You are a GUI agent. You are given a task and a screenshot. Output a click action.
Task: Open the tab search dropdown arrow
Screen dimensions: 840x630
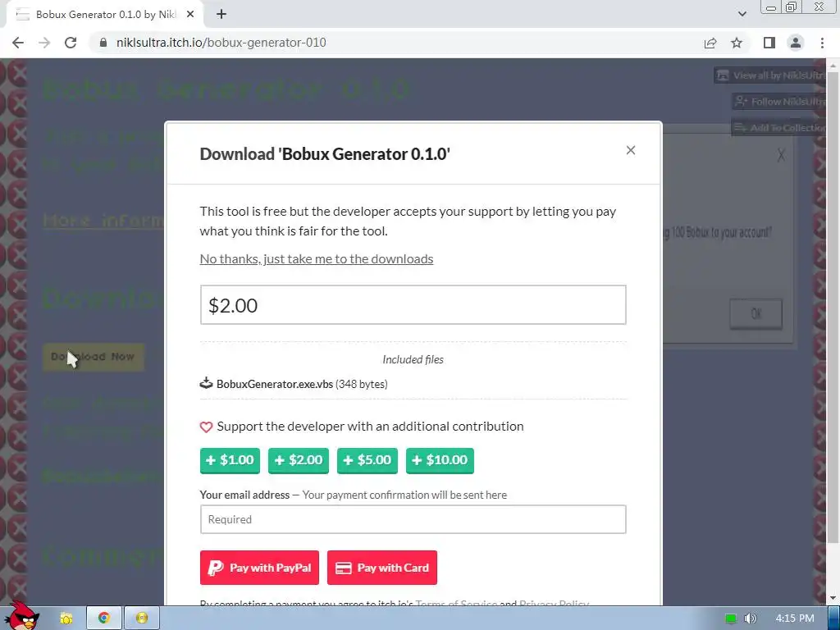(742, 15)
